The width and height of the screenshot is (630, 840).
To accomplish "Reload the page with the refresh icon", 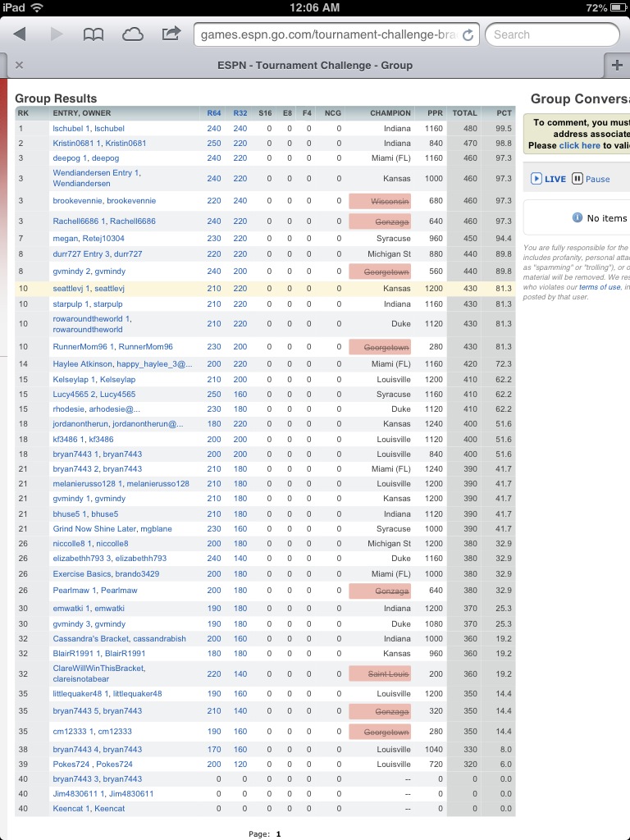I will click(x=468, y=34).
